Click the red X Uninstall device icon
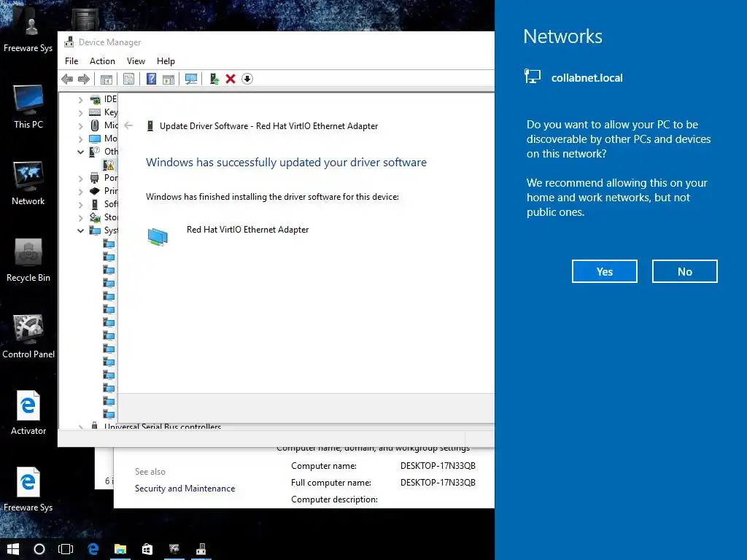Viewport: 747px width, 560px height. 231,79
